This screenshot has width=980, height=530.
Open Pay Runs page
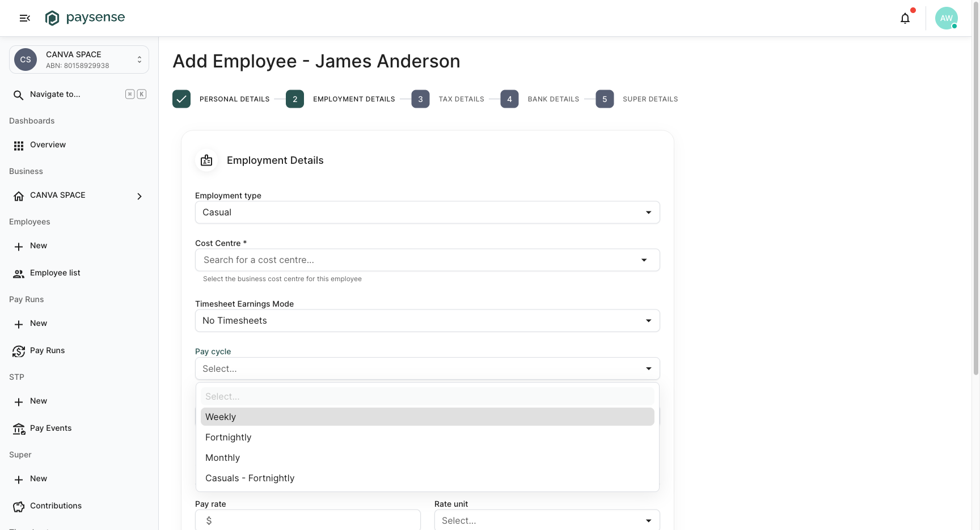[48, 350]
